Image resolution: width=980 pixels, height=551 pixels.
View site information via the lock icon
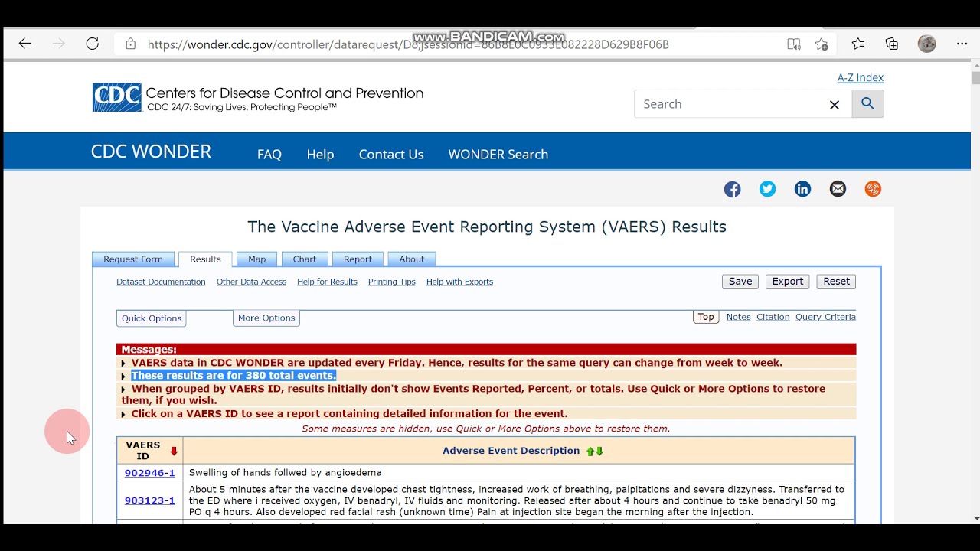[131, 44]
